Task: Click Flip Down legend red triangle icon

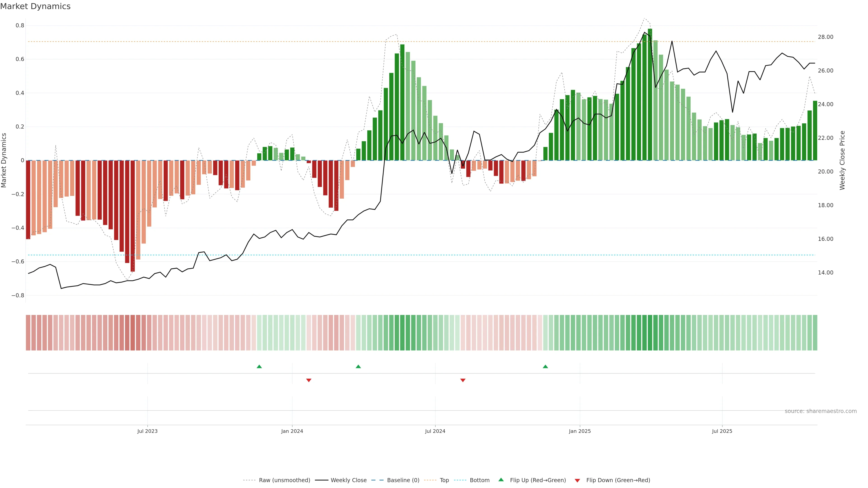Action: (x=577, y=480)
